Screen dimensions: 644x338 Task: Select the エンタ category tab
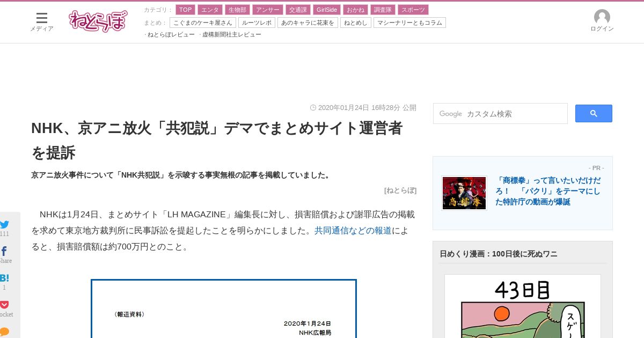[x=210, y=10]
